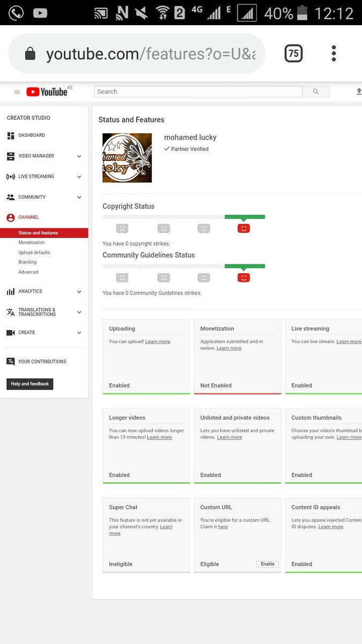Click Enable button on Custom URL card

coord(268,564)
